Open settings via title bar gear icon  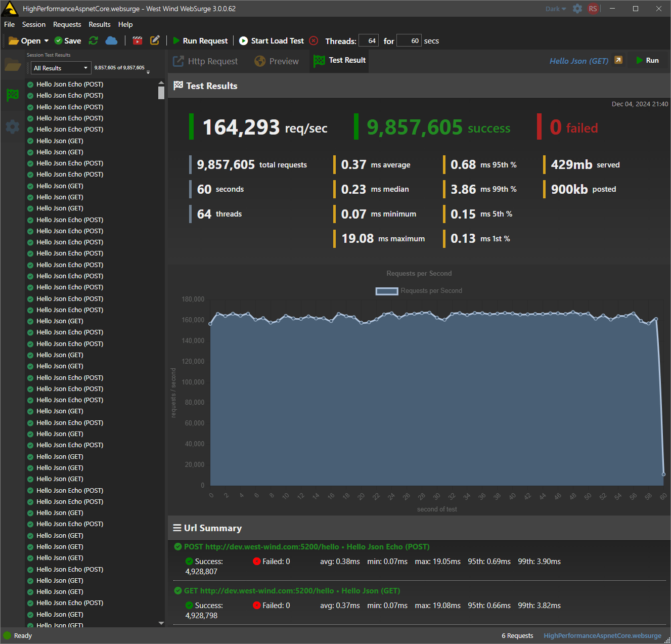click(577, 9)
